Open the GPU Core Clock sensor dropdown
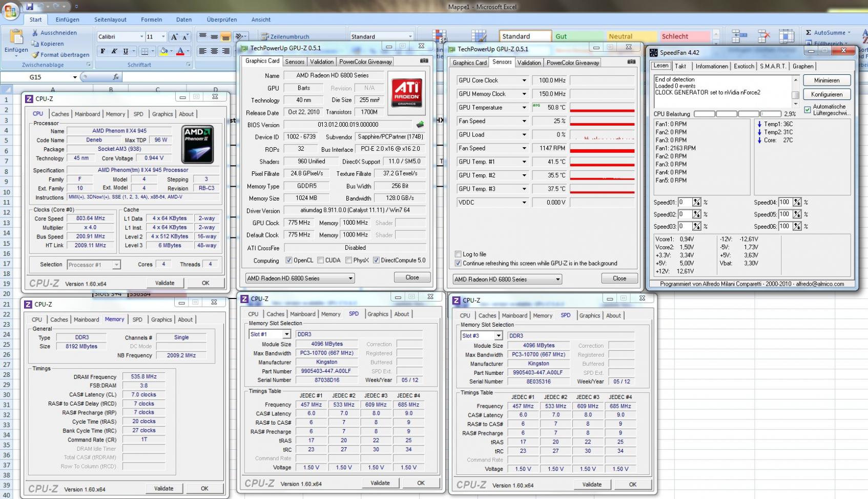This screenshot has width=868, height=499. click(x=524, y=81)
